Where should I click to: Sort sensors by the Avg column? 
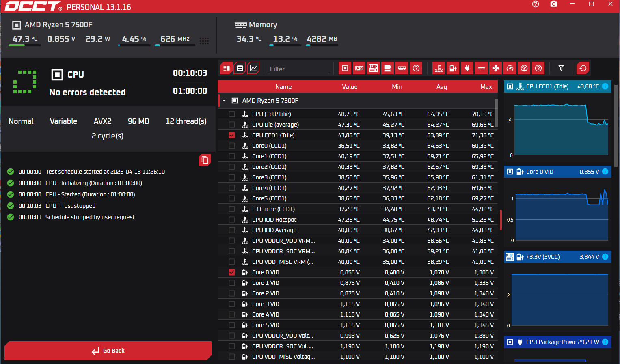pos(442,87)
